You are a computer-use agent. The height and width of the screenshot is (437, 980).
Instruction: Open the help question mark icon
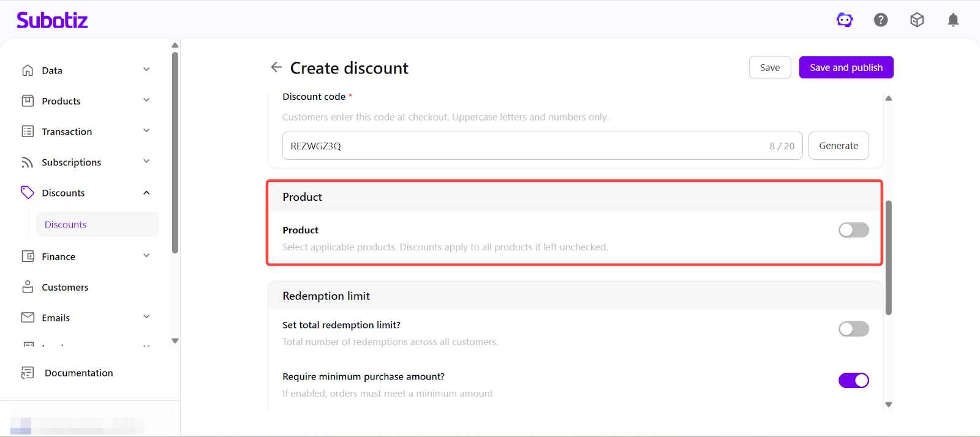(881, 20)
